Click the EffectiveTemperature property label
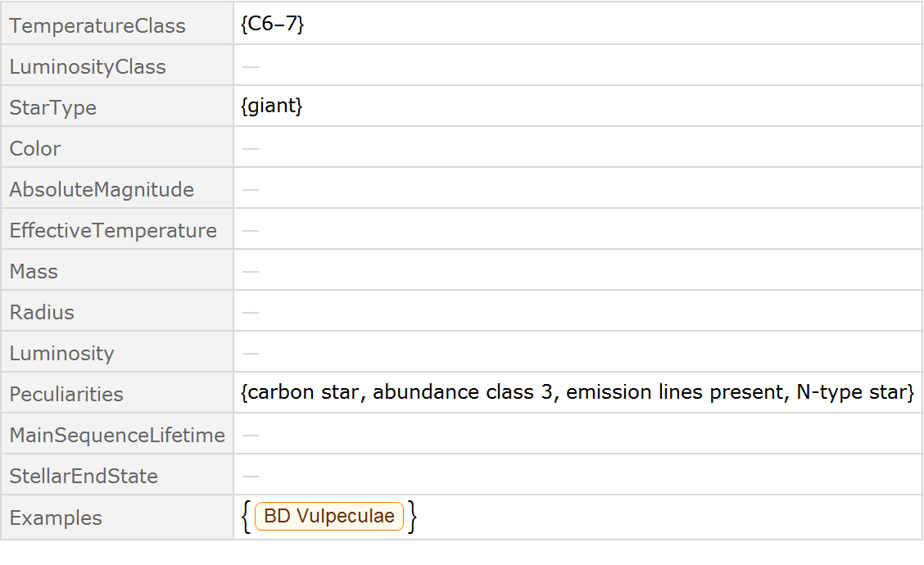924x565 pixels. [113, 230]
